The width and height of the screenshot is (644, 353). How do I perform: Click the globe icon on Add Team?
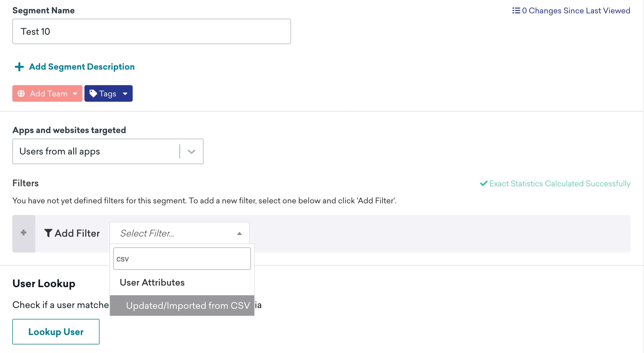pos(21,93)
